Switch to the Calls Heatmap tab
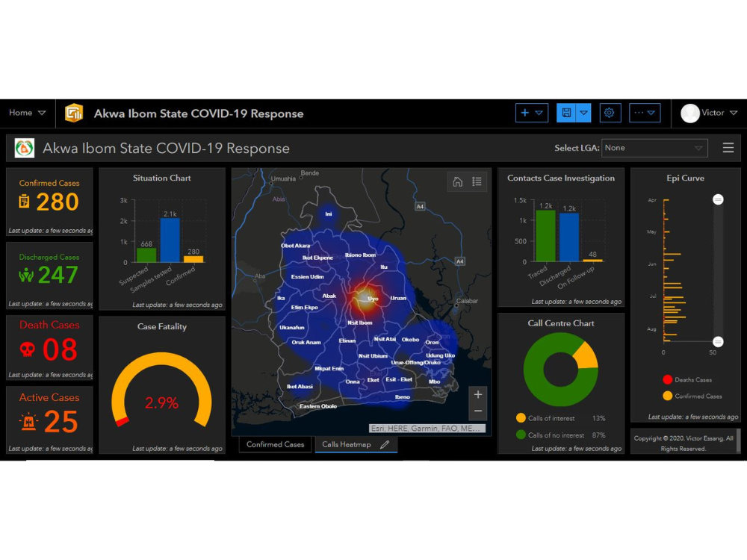This screenshot has height=560, width=747. click(347, 444)
